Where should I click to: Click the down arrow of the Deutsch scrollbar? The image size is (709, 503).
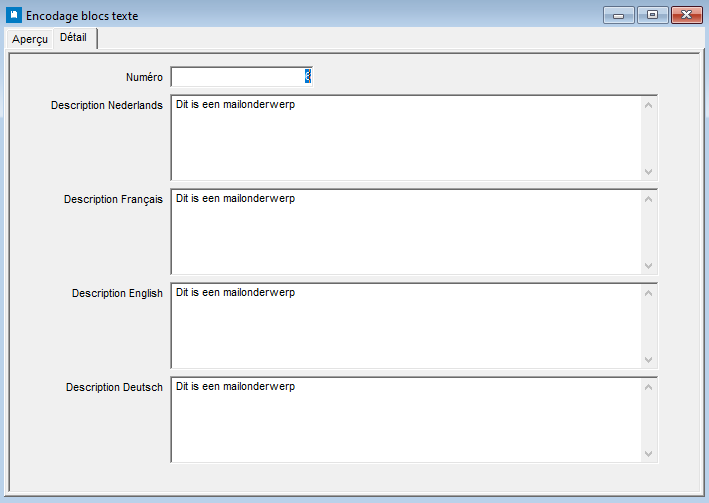(648, 454)
